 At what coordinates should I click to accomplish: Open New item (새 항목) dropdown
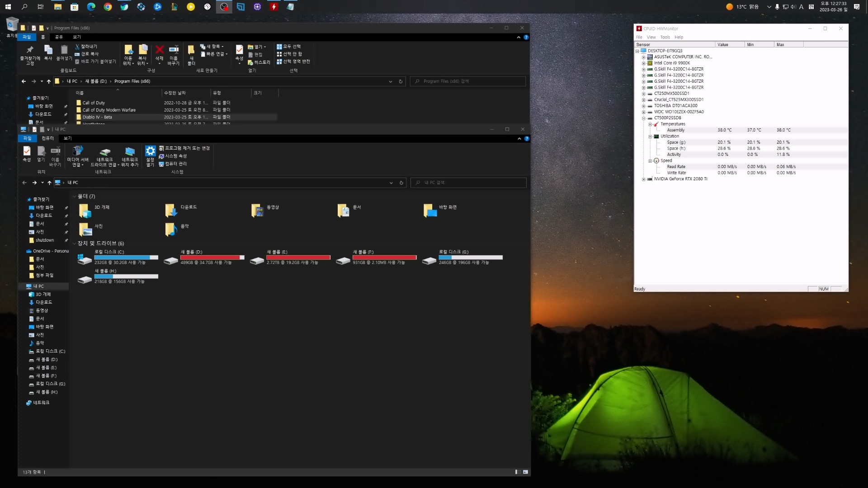tap(212, 47)
